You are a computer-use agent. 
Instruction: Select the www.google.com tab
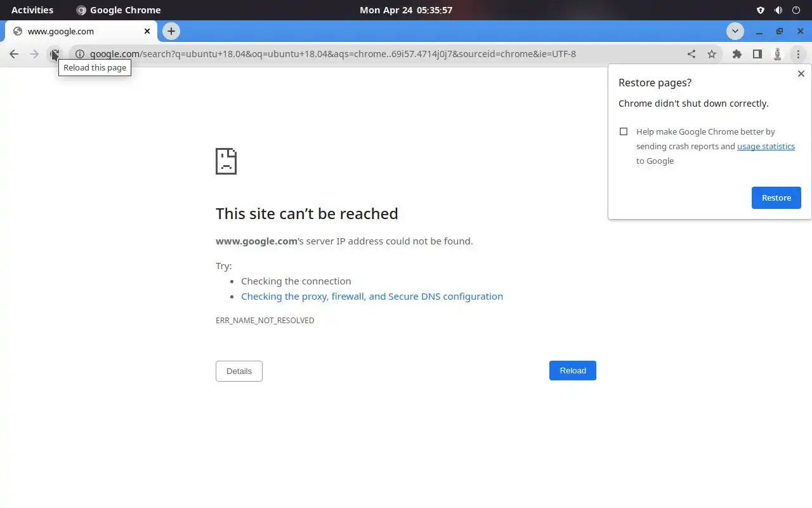(x=81, y=31)
